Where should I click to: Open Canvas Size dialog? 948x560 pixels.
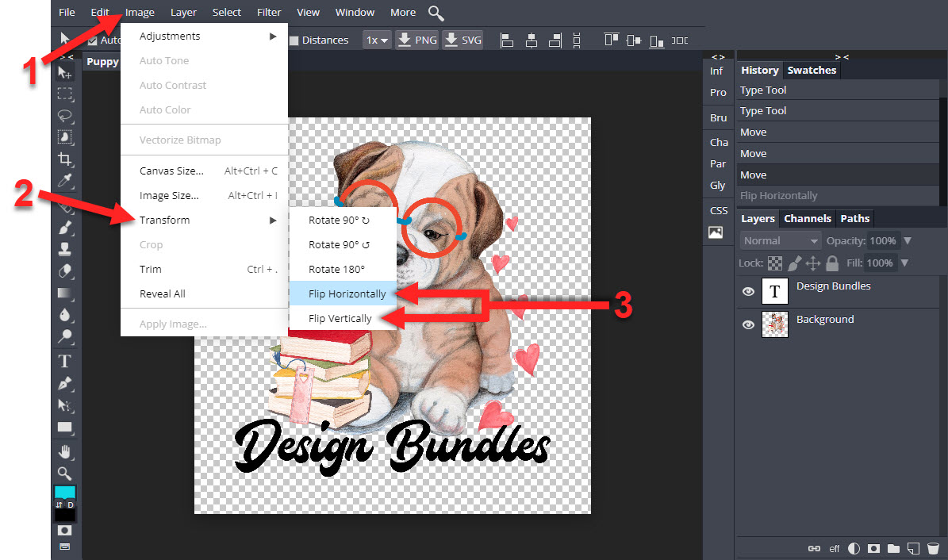click(x=205, y=171)
